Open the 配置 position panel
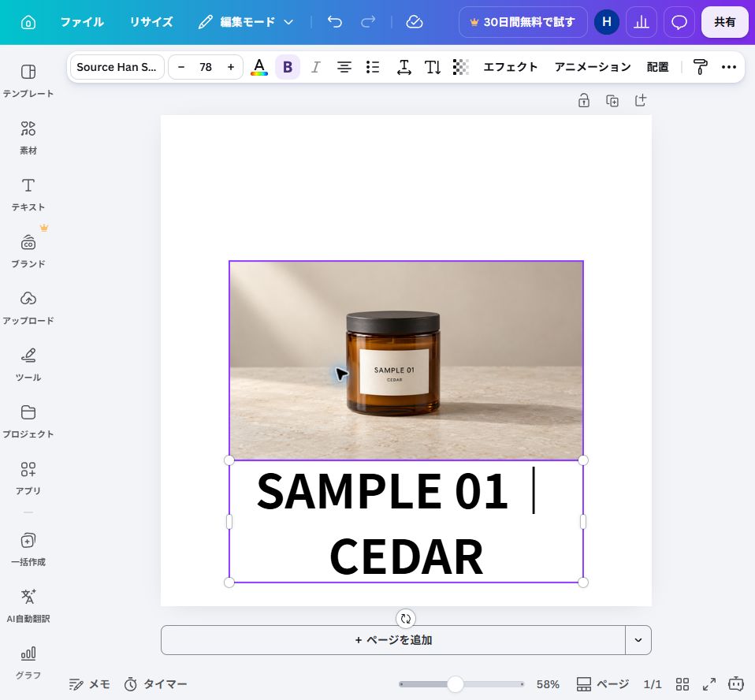 [658, 67]
